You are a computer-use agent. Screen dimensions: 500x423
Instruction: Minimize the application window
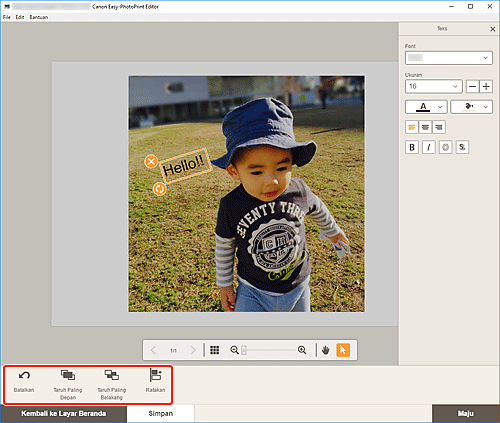tap(452, 6)
